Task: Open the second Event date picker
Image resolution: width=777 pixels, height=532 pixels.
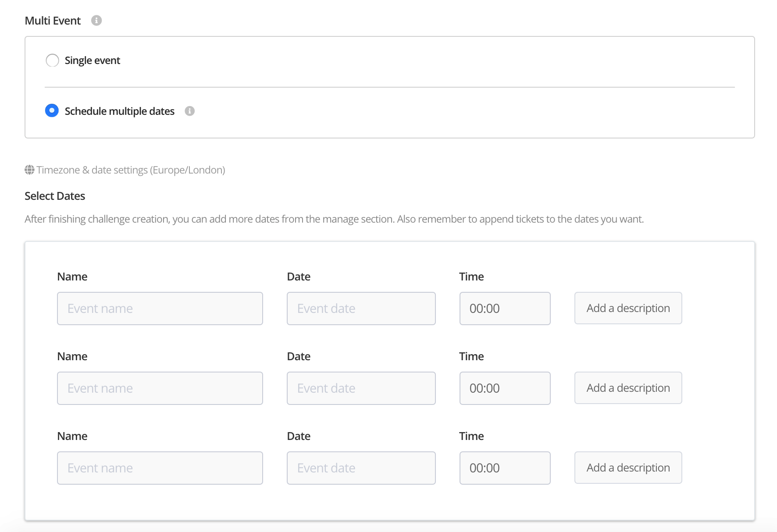Action: (x=361, y=388)
